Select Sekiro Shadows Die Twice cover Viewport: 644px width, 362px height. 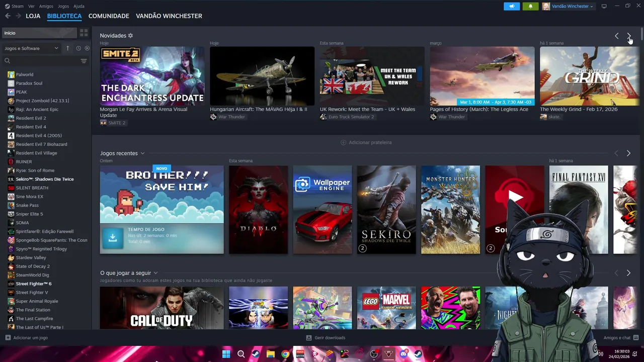pos(386,210)
